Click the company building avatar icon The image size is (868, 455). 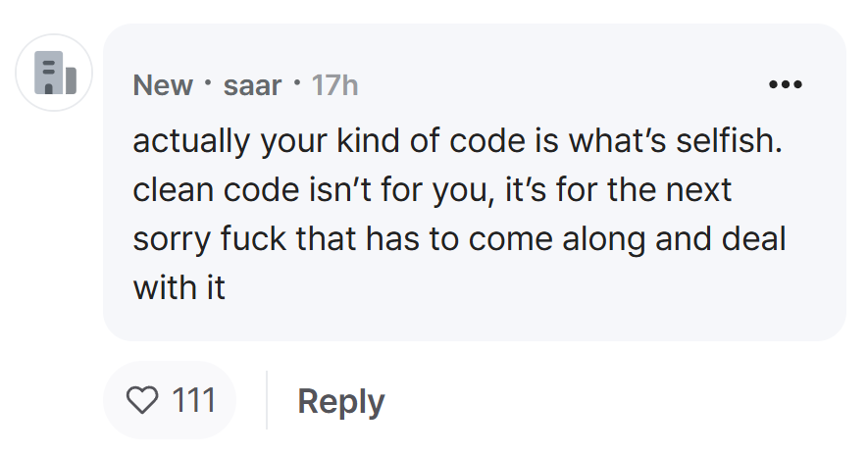tap(55, 73)
